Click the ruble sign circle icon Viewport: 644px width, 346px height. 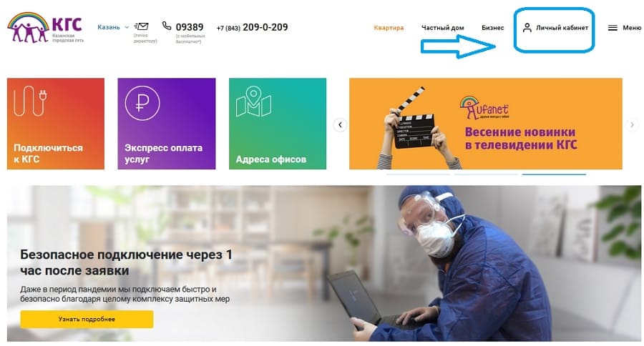tap(142, 103)
